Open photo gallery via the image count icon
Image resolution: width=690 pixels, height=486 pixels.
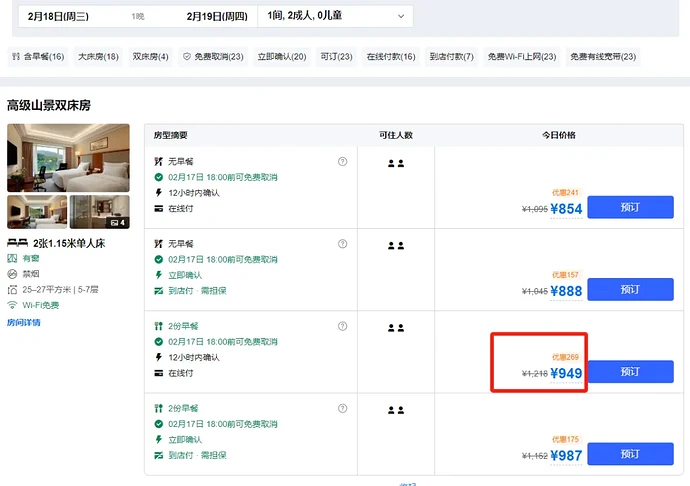click(117, 222)
